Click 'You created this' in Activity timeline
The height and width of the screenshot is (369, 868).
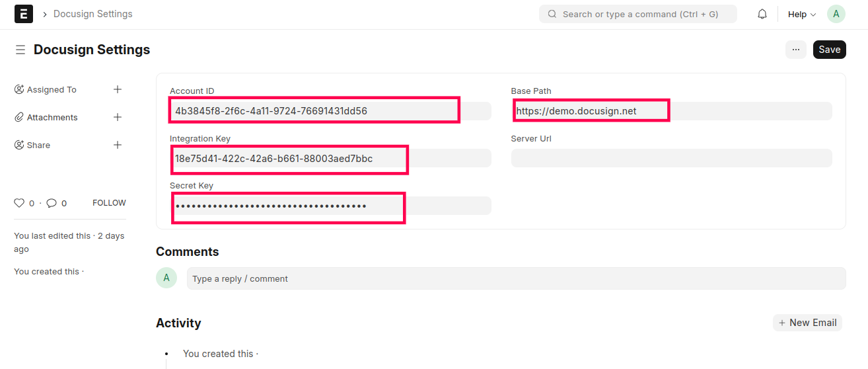[218, 354]
